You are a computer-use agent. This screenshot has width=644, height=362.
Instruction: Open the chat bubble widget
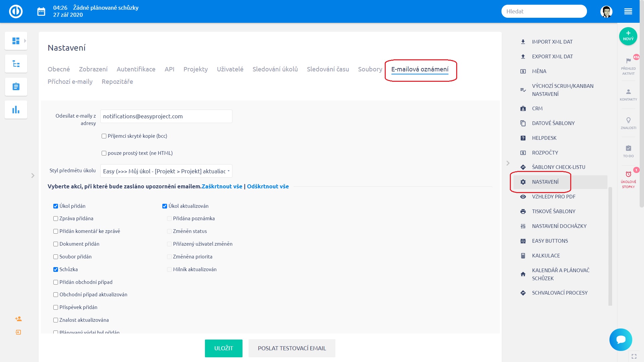621,340
